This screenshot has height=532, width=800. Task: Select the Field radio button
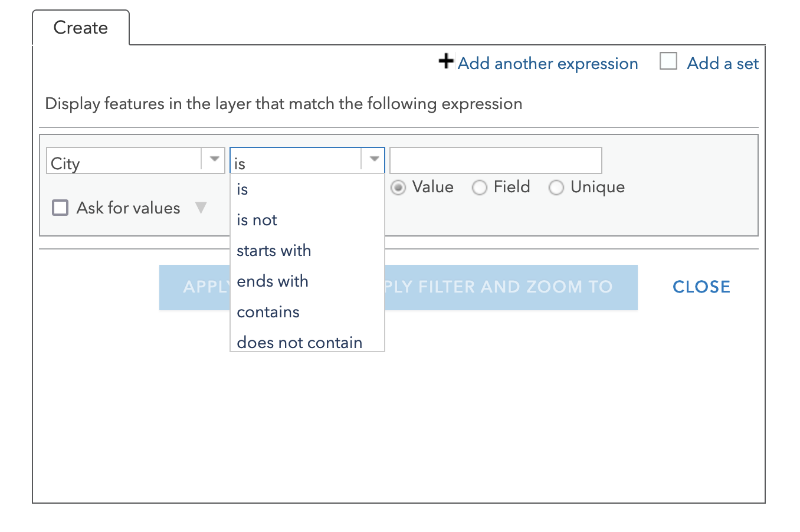(480, 188)
